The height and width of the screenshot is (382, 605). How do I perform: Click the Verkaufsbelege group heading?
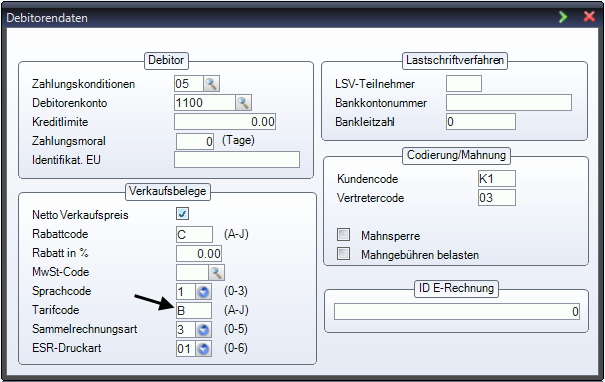coord(167,191)
